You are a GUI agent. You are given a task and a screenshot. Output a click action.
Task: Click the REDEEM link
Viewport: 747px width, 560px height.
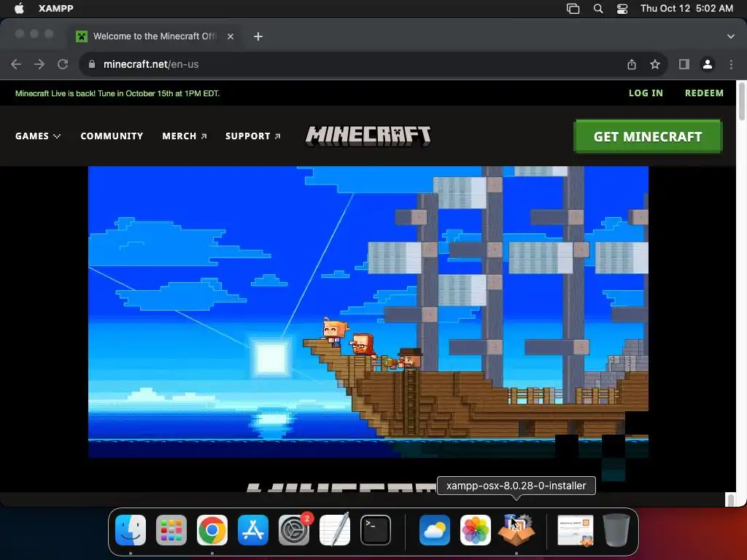click(704, 93)
